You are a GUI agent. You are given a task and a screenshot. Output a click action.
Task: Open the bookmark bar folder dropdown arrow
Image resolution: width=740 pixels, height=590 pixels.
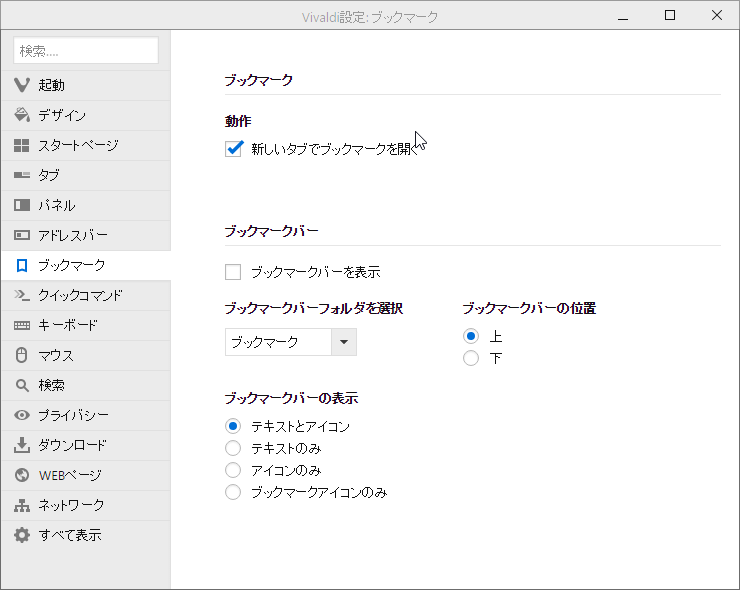(x=344, y=342)
